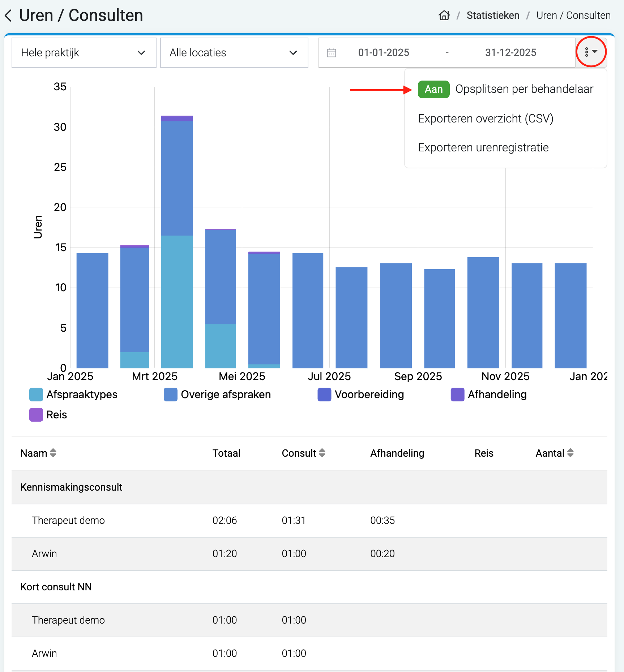Open the home breadcrumb icon
This screenshot has width=624, height=672.
click(444, 15)
